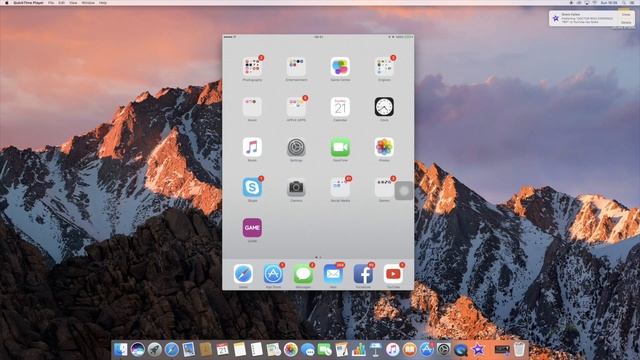Image resolution: width=640 pixels, height=360 pixels.
Task: Open iMovie star icon in Mac dock
Action: 478,349
